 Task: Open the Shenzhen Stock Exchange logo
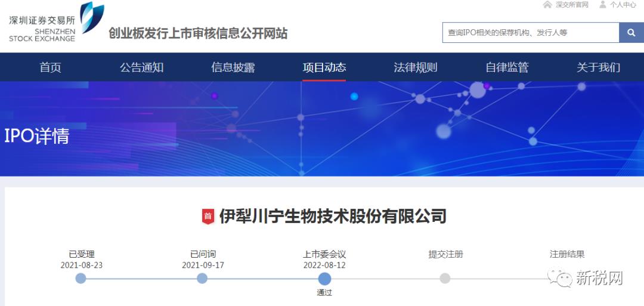pos(57,21)
